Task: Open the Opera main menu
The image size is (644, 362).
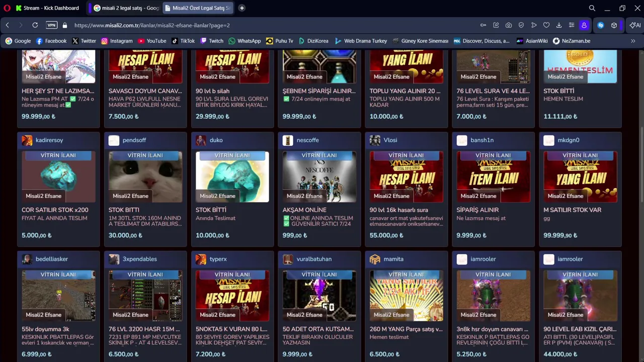Action: click(x=7, y=8)
